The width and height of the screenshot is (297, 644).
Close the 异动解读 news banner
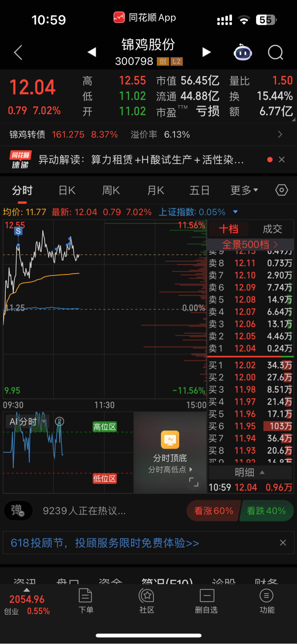(x=282, y=160)
